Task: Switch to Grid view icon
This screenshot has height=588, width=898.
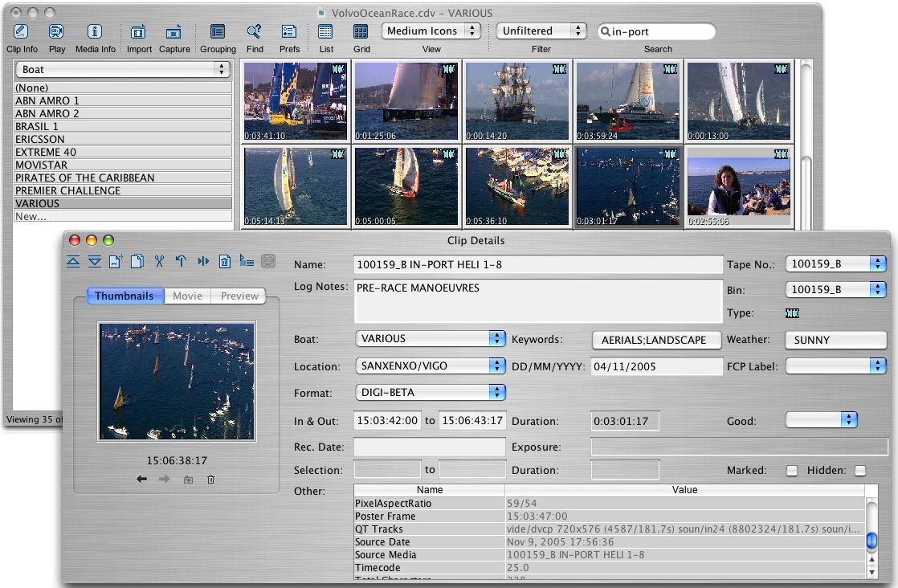Action: click(361, 32)
